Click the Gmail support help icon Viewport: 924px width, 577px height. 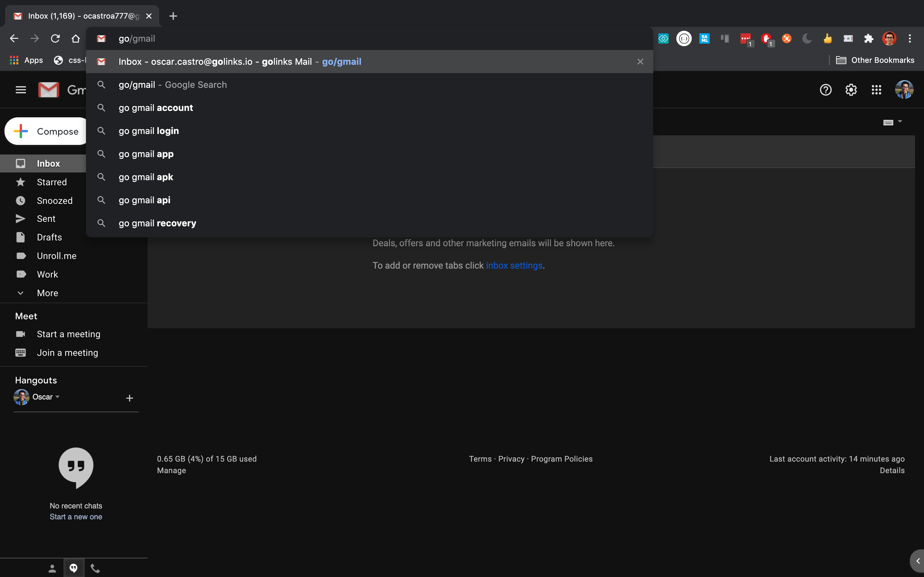click(826, 90)
